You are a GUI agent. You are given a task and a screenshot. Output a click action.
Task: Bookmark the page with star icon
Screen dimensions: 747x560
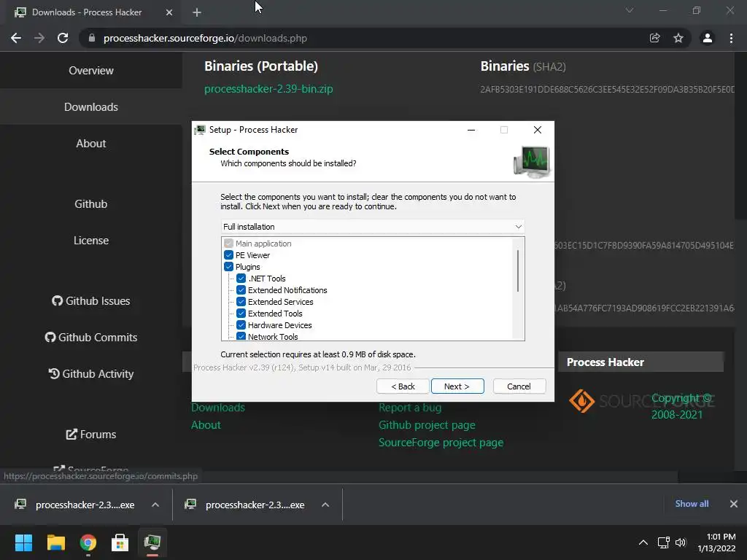coord(678,38)
